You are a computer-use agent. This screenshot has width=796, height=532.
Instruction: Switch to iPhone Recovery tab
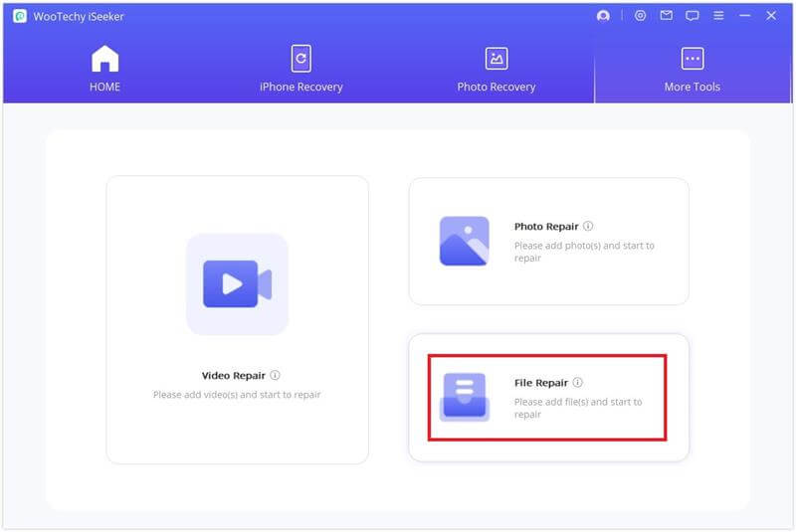(301, 69)
